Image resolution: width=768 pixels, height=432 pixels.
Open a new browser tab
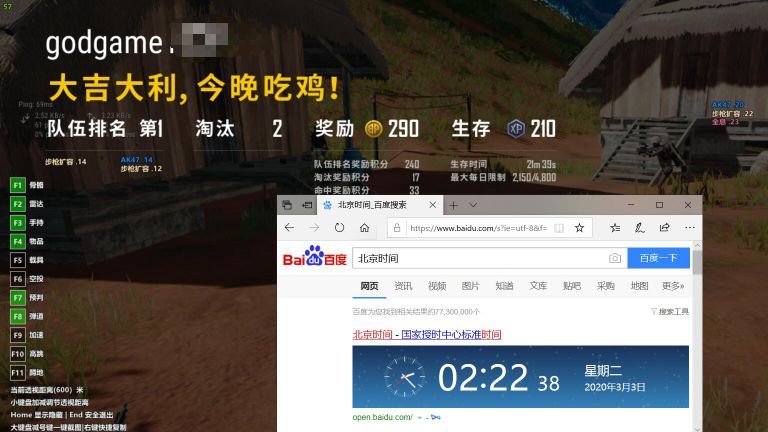tap(453, 204)
